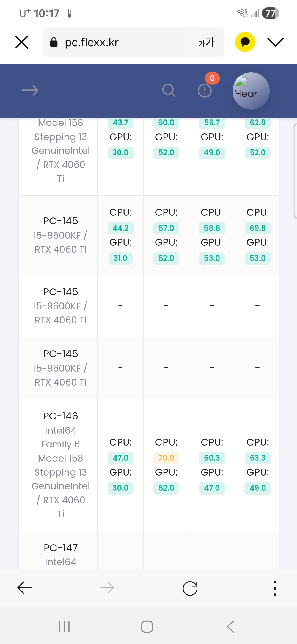Open the user profile avatar
Viewport: 297px width, 644px height.
coord(251,91)
